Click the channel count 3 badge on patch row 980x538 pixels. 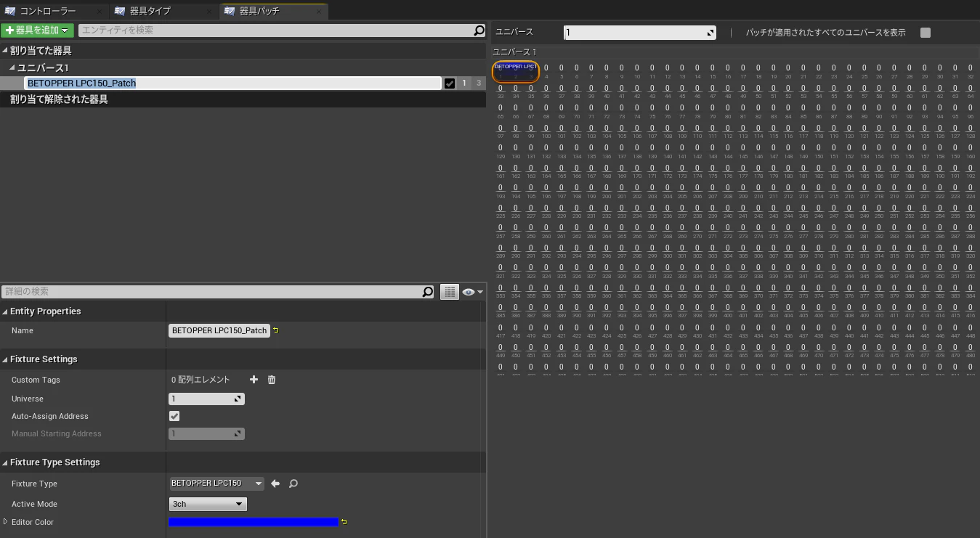pos(478,83)
